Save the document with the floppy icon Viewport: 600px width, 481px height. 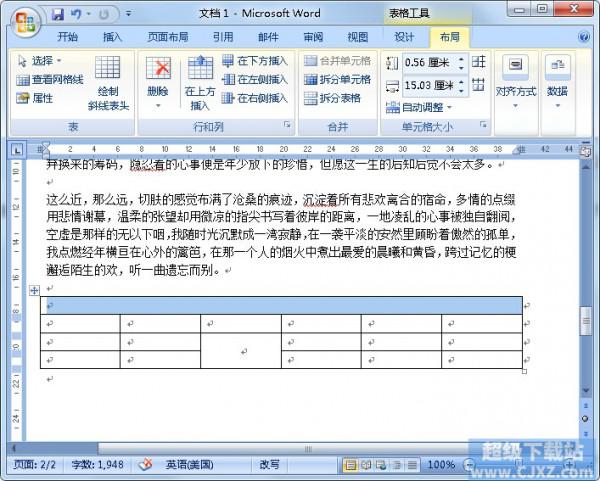(58, 14)
